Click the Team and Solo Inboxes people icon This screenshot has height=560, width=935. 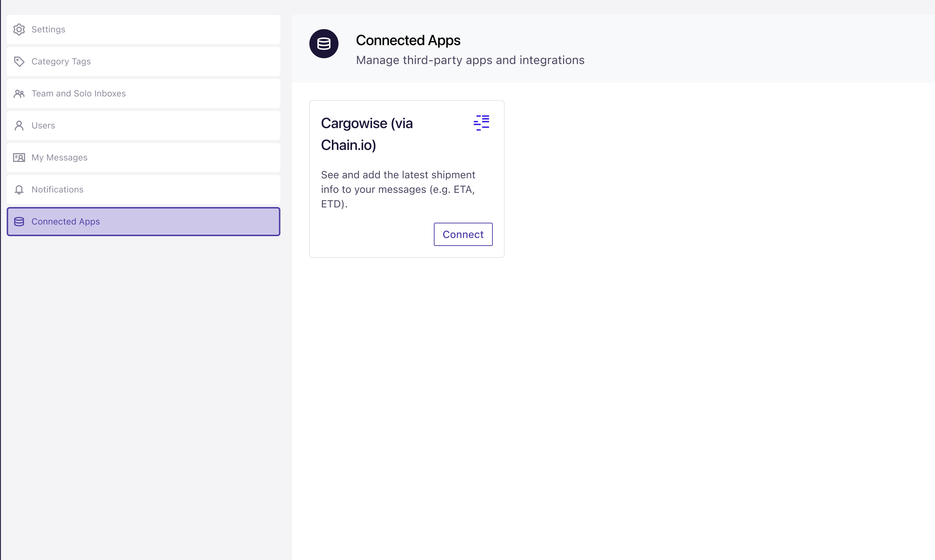19,94
